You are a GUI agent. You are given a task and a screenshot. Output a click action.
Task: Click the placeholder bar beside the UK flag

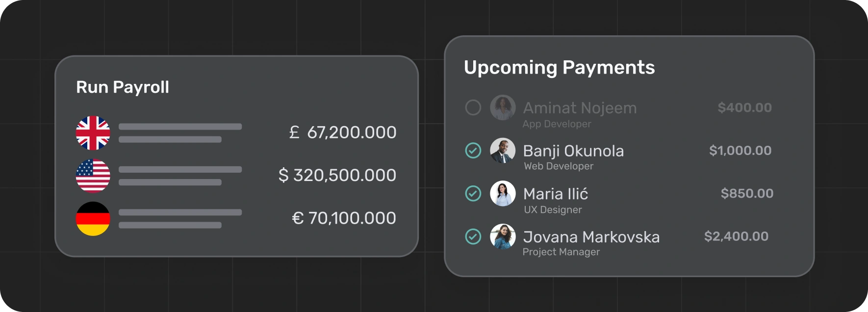181,127
